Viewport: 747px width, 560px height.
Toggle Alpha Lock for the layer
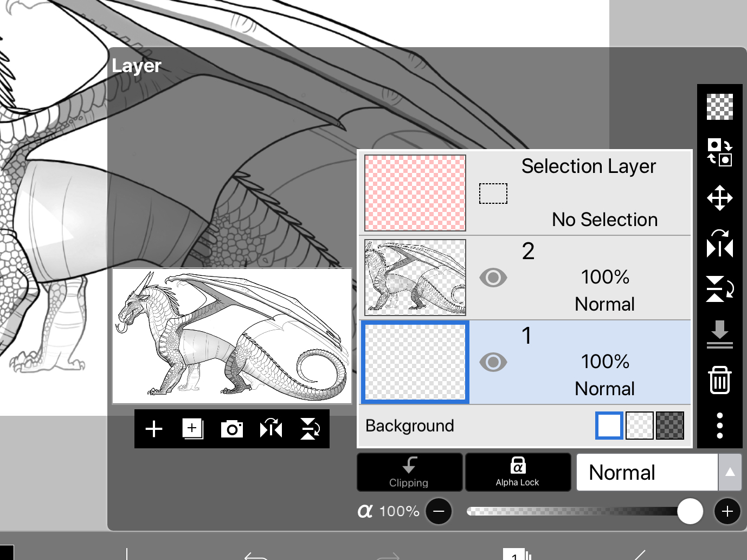(x=518, y=472)
